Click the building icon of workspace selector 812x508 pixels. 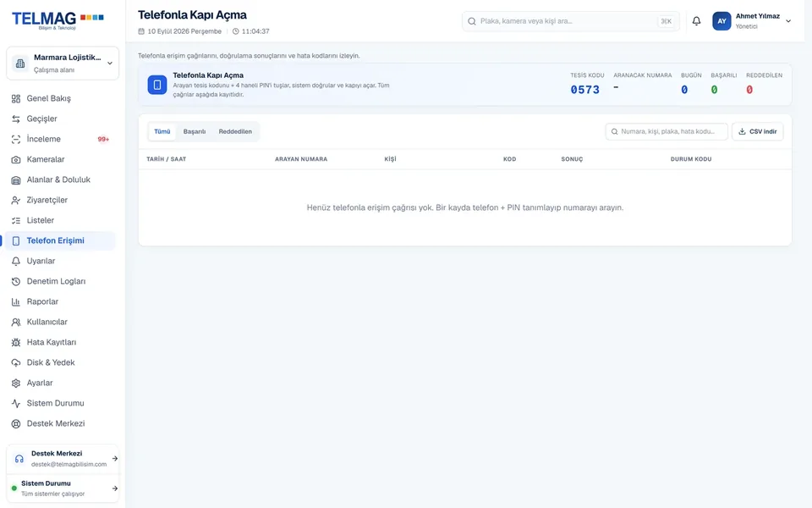(20, 63)
